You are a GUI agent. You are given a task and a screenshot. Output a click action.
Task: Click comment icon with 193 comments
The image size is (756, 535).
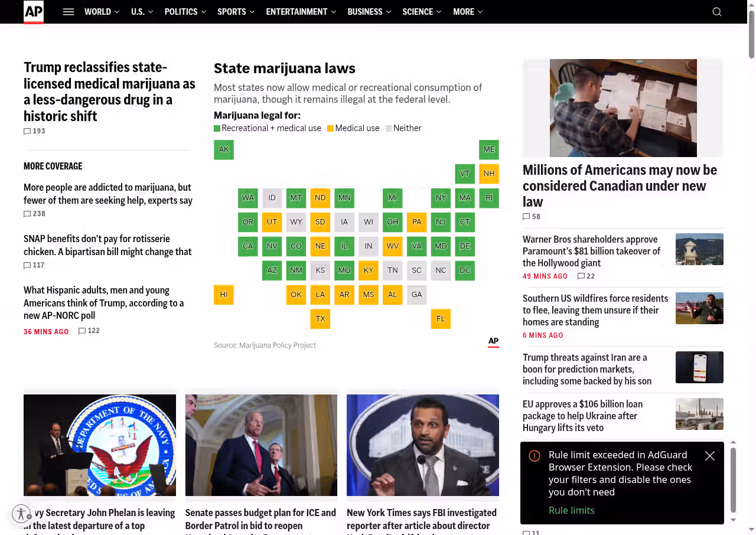click(x=27, y=131)
